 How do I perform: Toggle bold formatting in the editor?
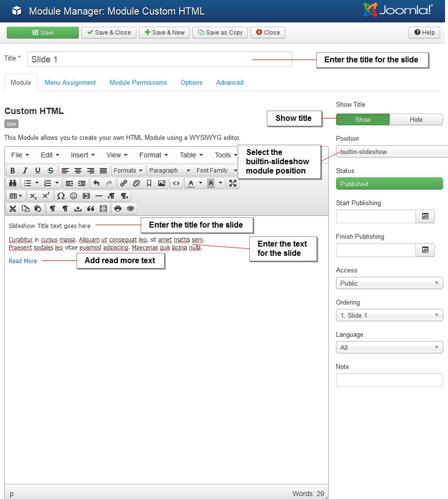coord(12,171)
